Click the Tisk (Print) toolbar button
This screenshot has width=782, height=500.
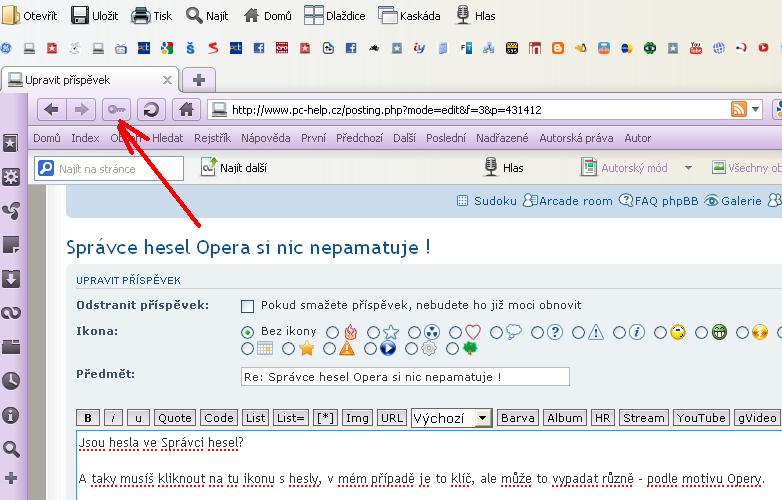152,15
